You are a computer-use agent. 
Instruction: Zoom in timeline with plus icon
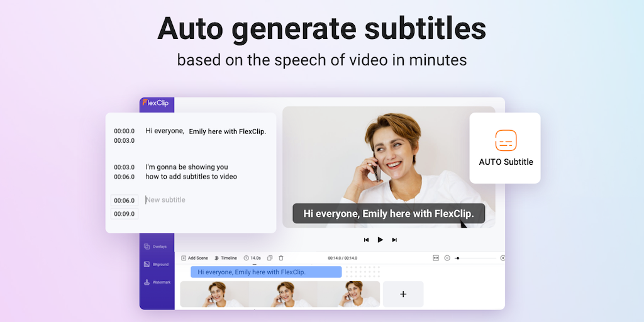(502, 258)
